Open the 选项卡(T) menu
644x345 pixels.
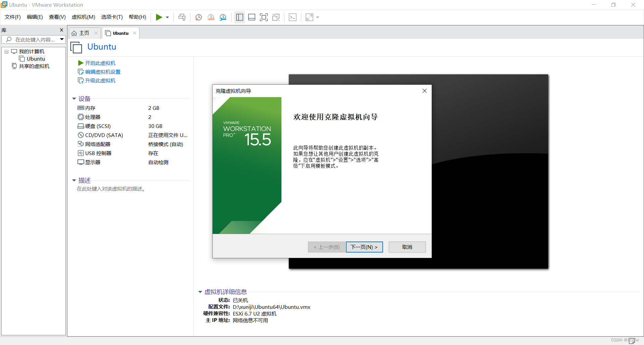[x=112, y=17]
